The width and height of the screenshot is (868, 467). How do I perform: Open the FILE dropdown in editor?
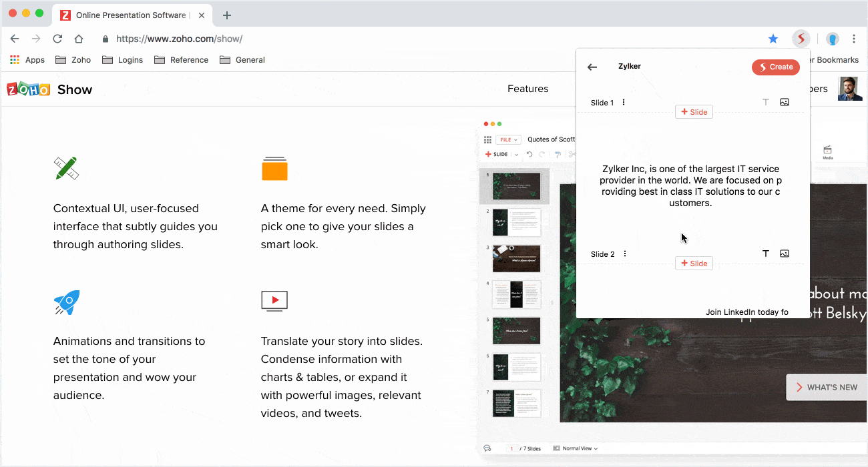507,139
